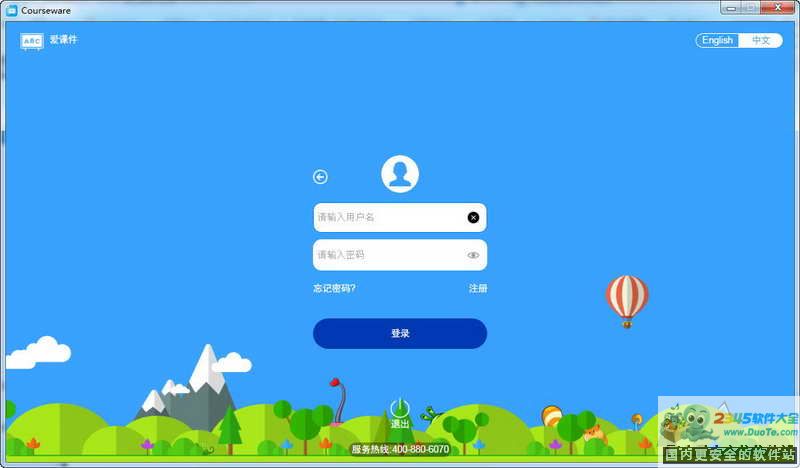Clear the username field with the X icon

[x=473, y=217]
